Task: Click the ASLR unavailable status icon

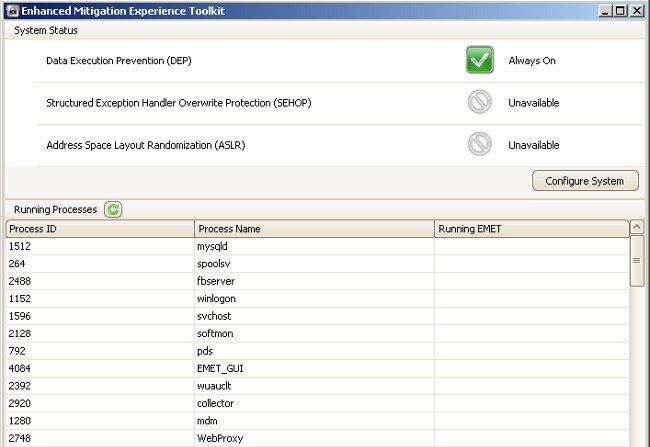Action: [x=480, y=144]
